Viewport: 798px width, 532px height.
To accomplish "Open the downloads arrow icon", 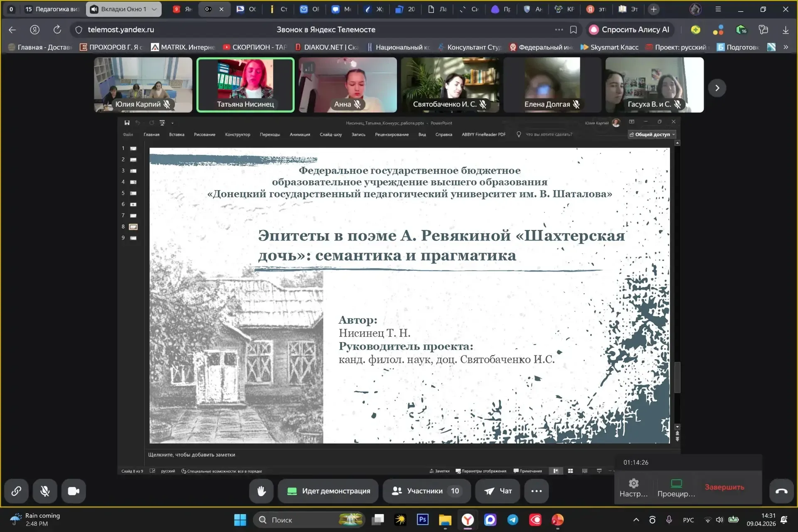I will point(785,30).
